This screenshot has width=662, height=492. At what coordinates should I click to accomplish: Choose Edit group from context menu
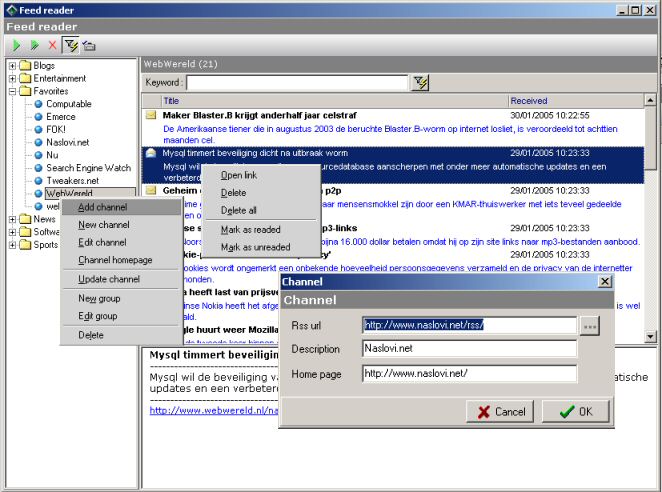121,316
